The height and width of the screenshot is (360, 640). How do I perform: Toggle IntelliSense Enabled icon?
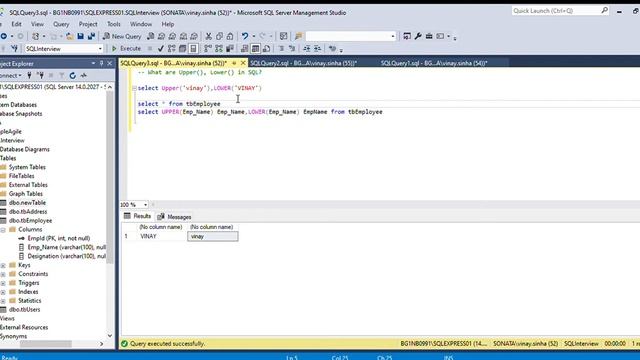pos(193,49)
